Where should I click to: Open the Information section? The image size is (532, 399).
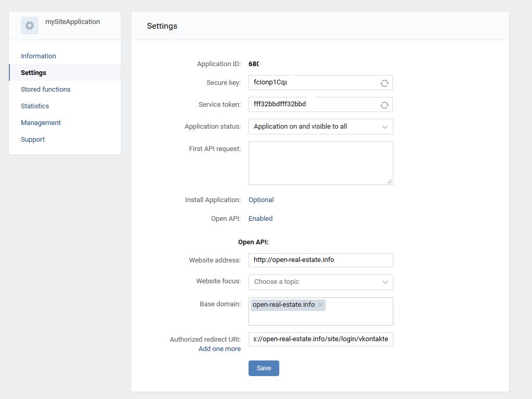click(39, 56)
